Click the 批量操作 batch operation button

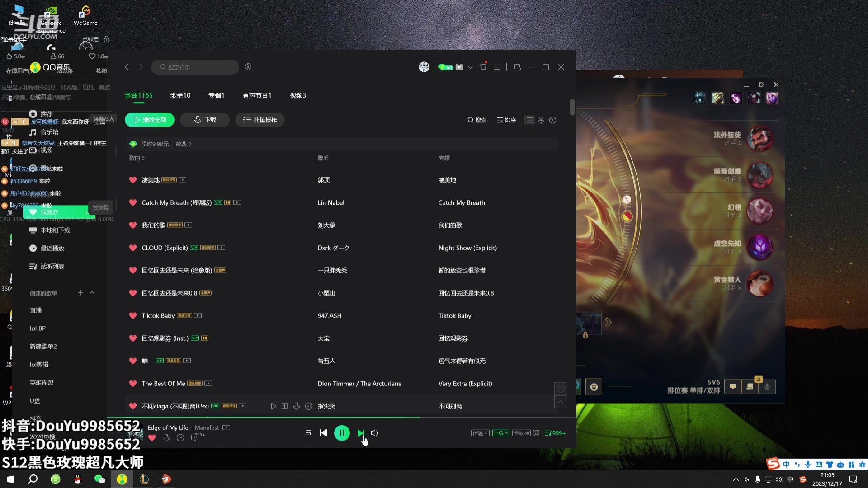[x=260, y=120]
